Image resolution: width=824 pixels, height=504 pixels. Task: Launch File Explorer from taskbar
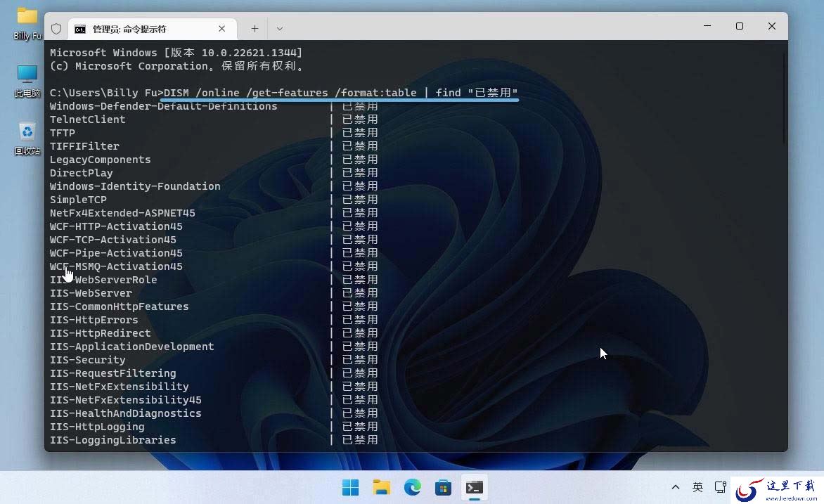pyautogui.click(x=382, y=488)
